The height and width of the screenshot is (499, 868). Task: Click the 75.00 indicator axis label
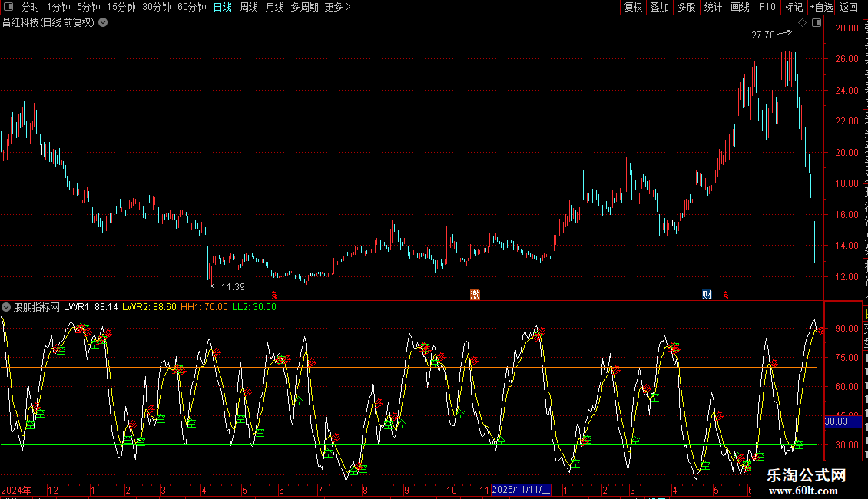[847, 358]
